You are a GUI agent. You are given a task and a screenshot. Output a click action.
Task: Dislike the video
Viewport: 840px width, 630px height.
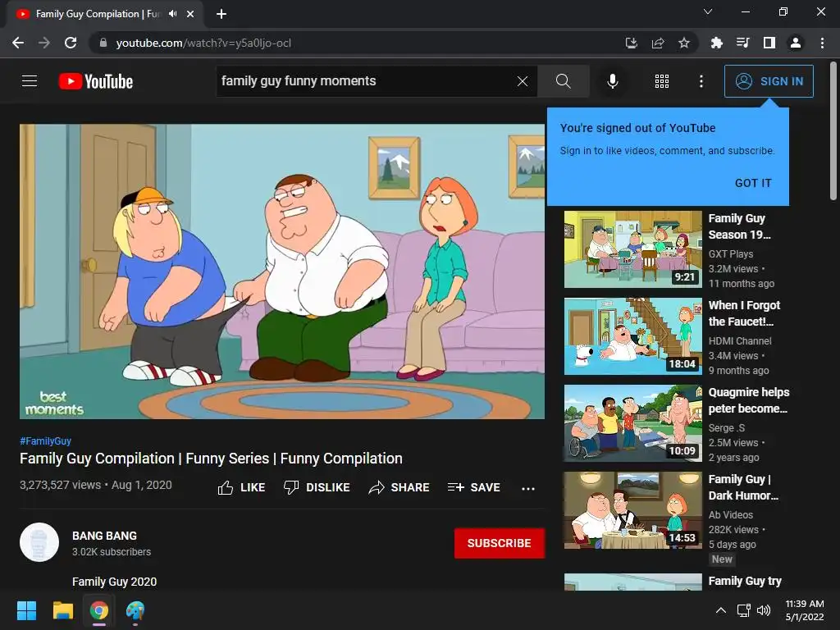tap(317, 487)
